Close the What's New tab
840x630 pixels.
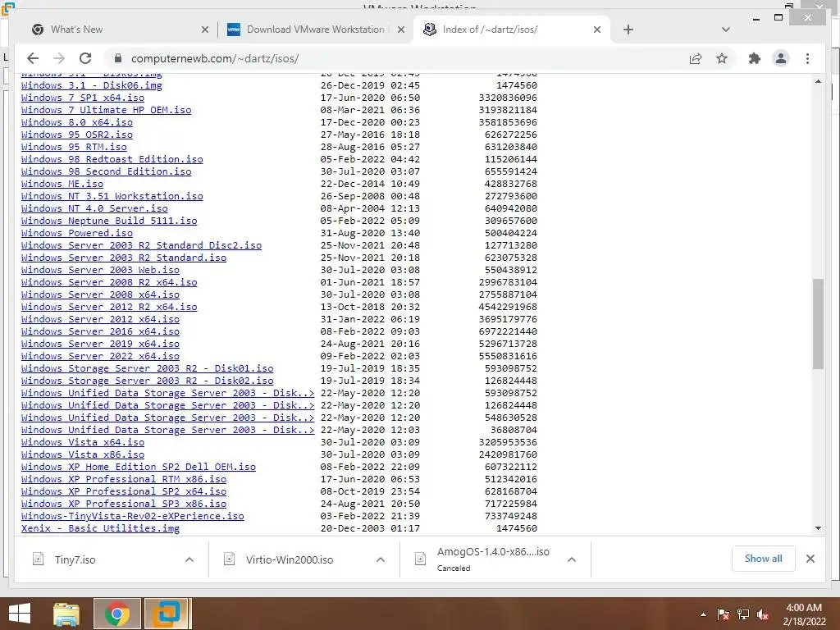[x=204, y=30]
